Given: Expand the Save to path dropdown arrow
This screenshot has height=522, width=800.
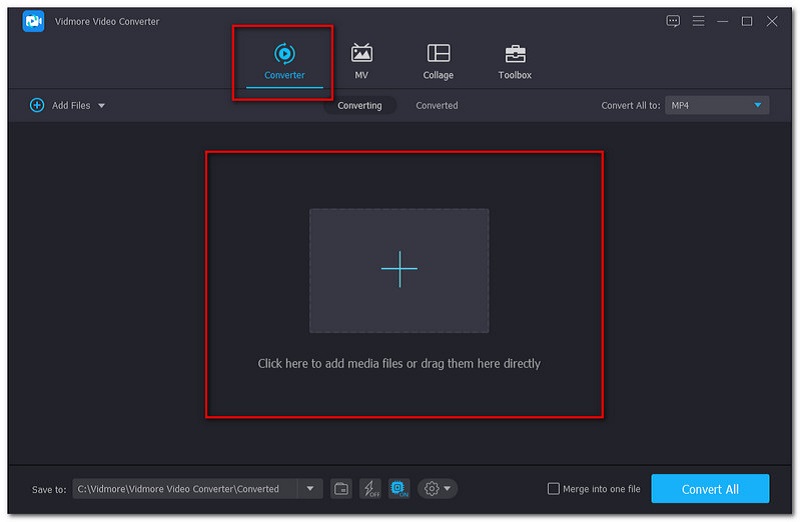Looking at the screenshot, I should [x=309, y=489].
